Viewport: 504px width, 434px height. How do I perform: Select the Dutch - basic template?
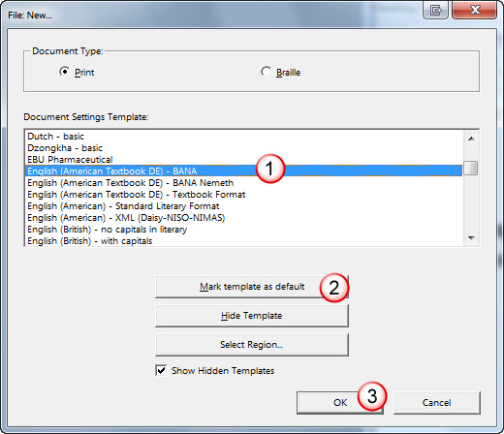point(244,137)
